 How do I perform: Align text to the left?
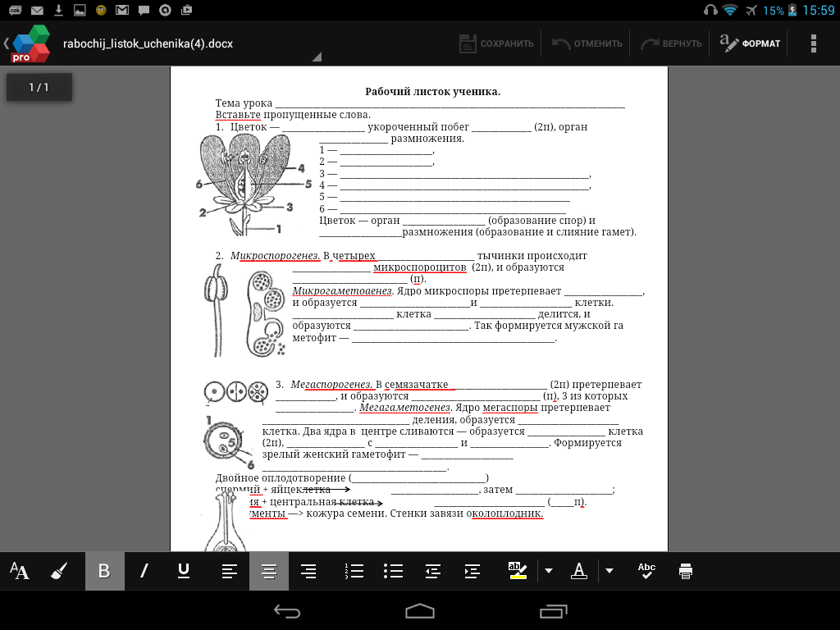pyautogui.click(x=230, y=571)
